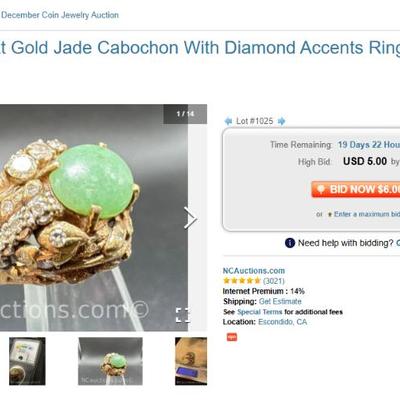Click the star icon beside Enter a maximum bid
This screenshot has width=400, height=400.
pyautogui.click(x=330, y=214)
